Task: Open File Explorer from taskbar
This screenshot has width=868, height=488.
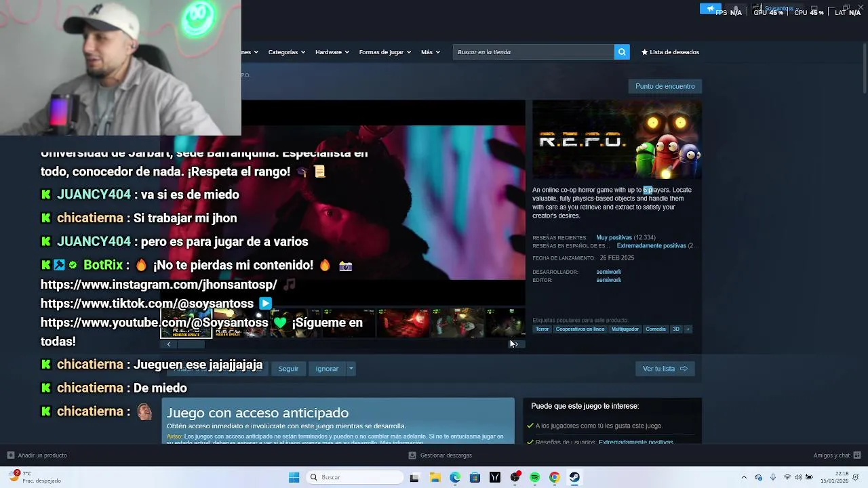Action: (x=435, y=477)
